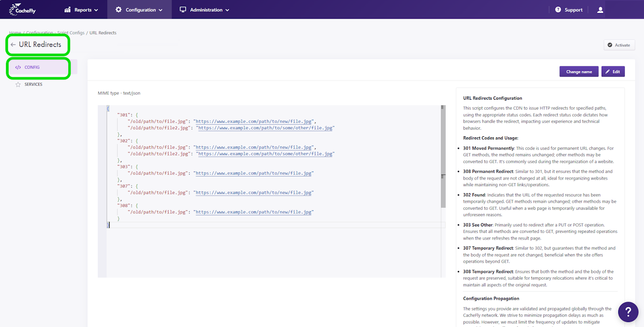Click the Edit pencil button
The height and width of the screenshot is (327, 644).
tap(613, 71)
